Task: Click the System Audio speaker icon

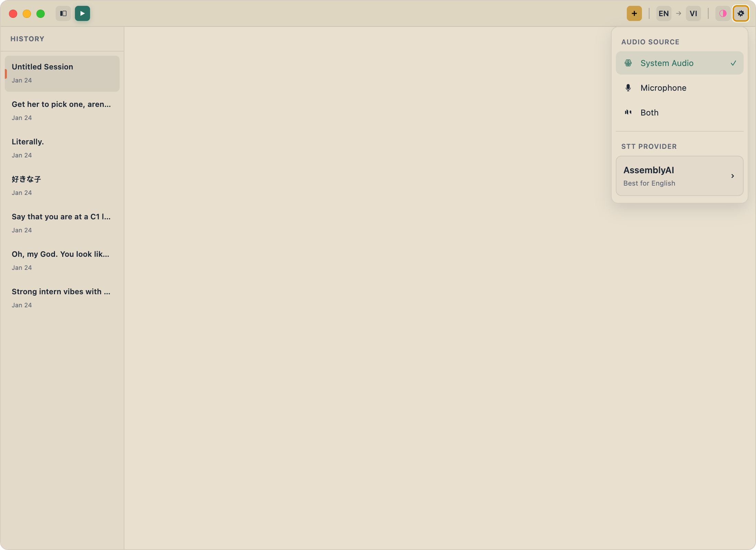Action: click(628, 63)
